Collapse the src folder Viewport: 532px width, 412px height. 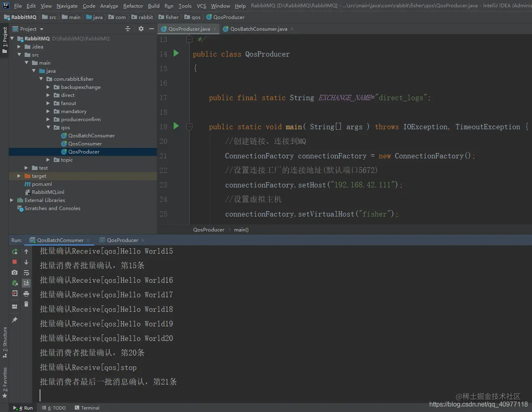[19, 55]
